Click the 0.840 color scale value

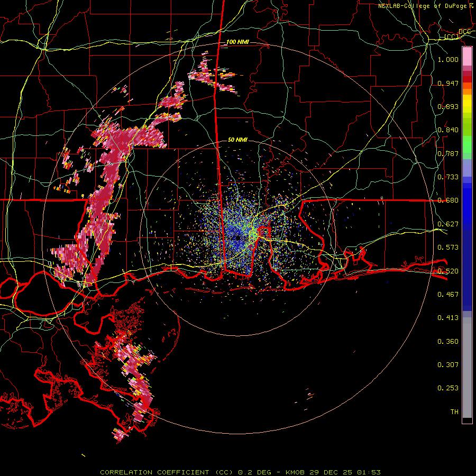click(448, 130)
